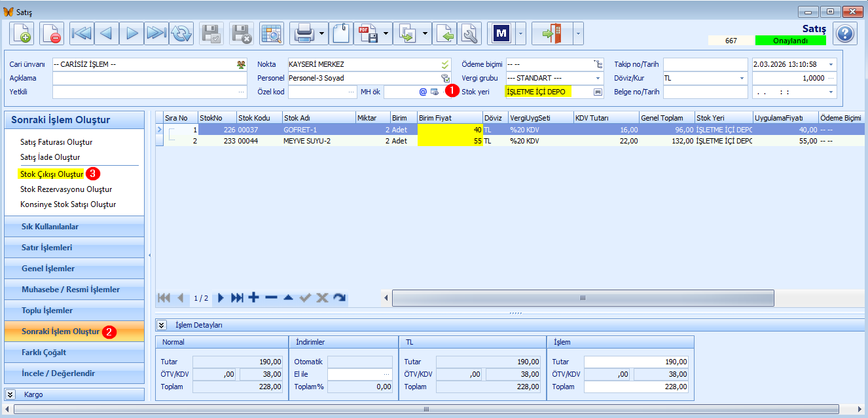868x418 pixels.
Task: Click the green check icon in Nokta field
Action: (445, 64)
